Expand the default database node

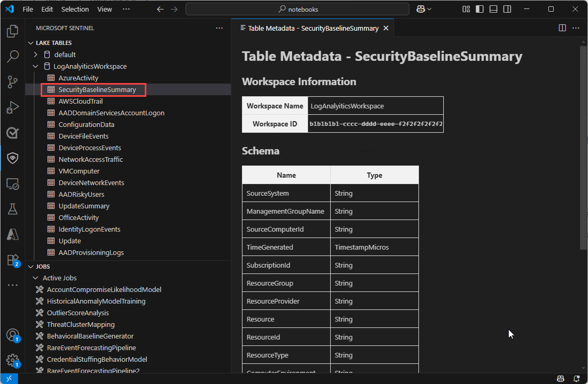coord(35,54)
